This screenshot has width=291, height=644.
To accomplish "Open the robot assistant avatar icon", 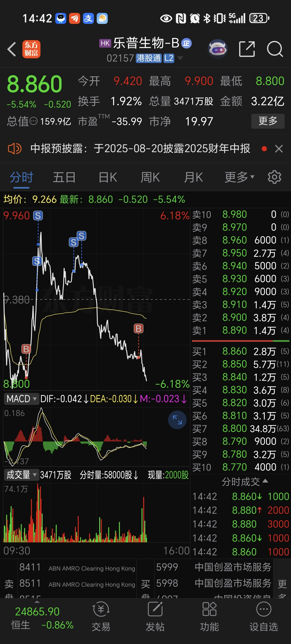I will click(217, 49).
